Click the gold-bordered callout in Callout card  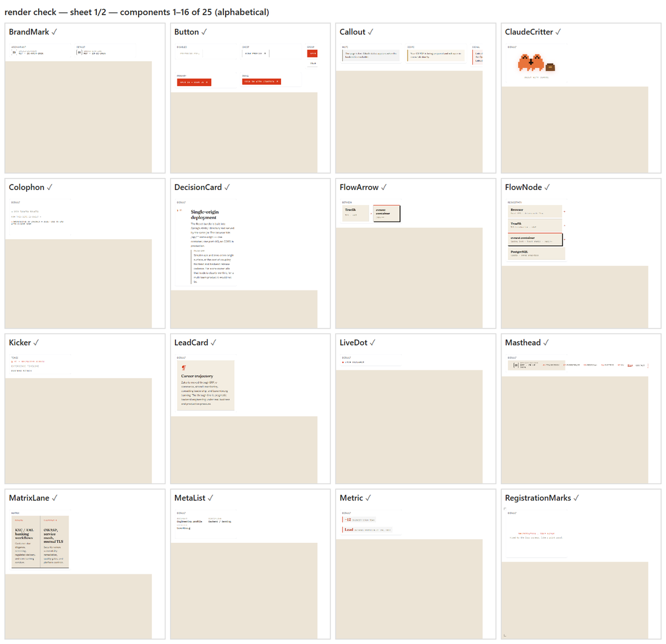point(436,55)
